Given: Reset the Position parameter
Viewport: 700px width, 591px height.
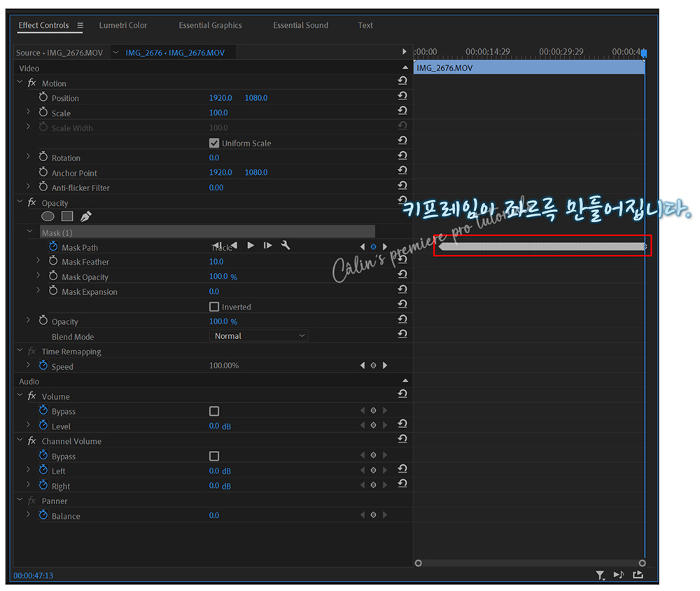Looking at the screenshot, I should 402,96.
